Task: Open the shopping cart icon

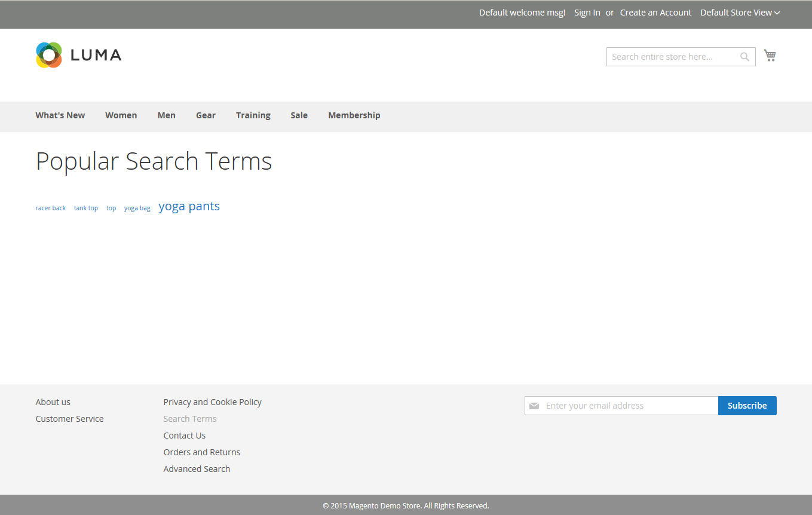Action: pos(770,54)
